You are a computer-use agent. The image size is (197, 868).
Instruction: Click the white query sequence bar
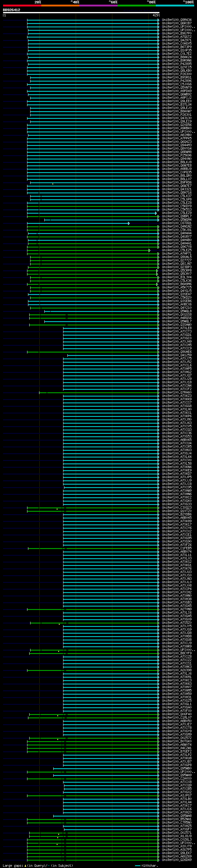pos(81,13)
